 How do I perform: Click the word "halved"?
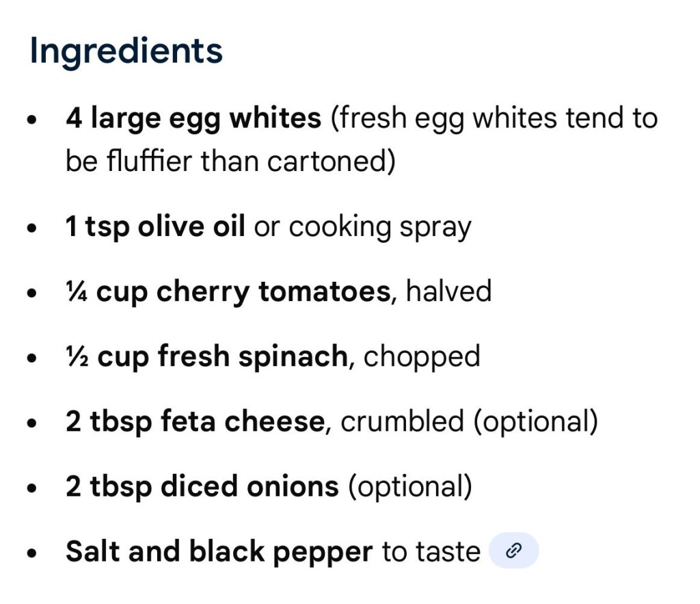(x=448, y=292)
